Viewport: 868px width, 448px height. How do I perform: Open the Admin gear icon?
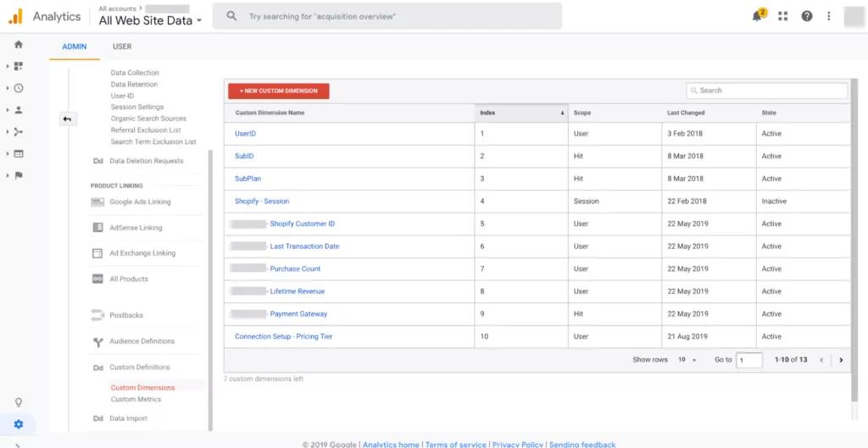tap(19, 424)
